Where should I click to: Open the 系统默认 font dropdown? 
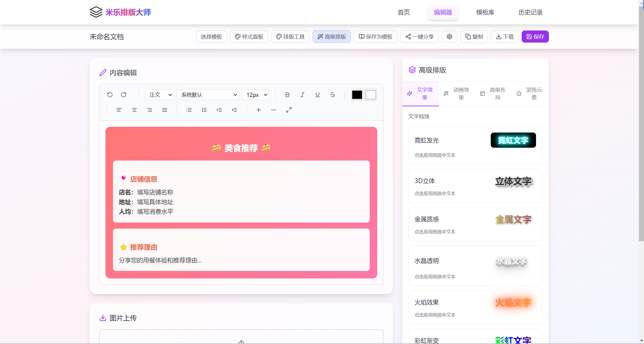208,95
